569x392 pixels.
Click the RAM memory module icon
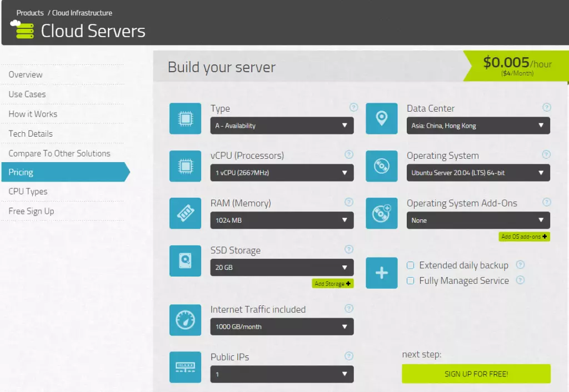point(185,213)
